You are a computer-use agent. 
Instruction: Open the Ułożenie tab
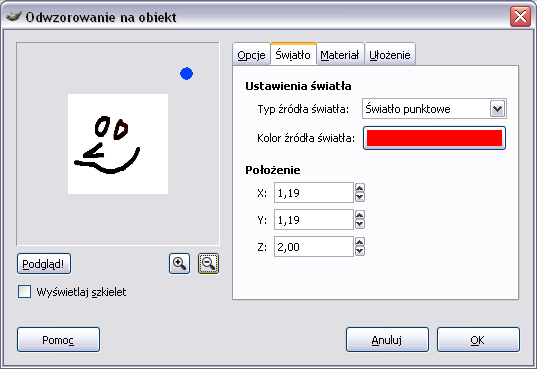tap(390, 55)
